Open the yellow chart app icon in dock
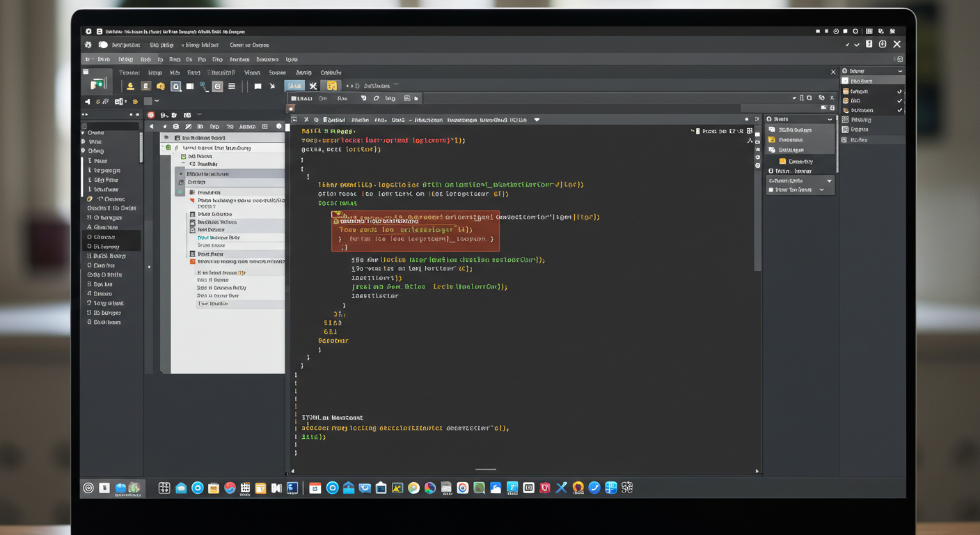The image size is (980, 535). 397,488
